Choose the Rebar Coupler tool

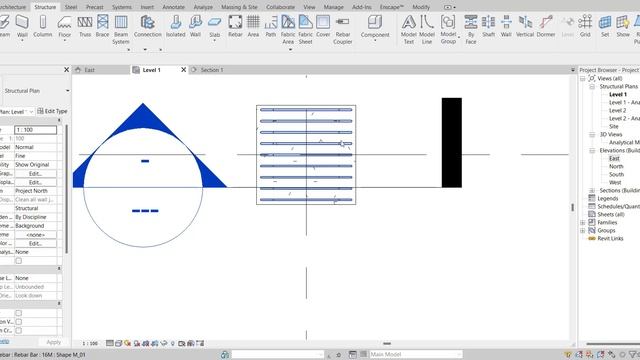pos(342,29)
